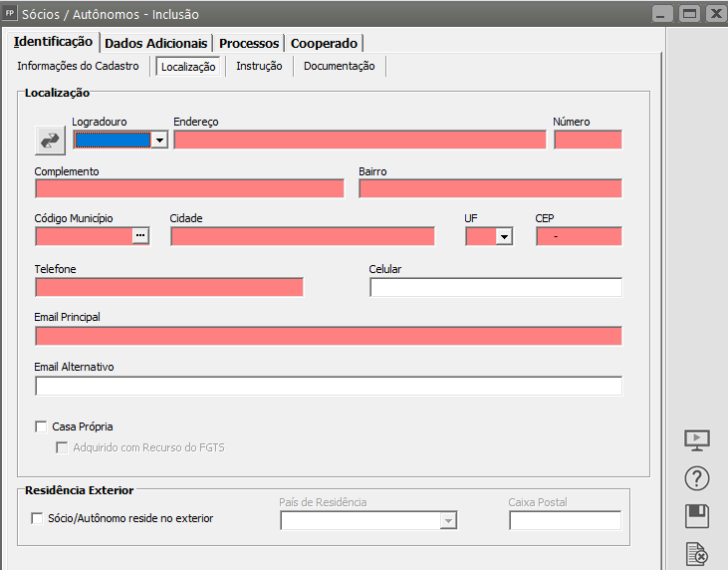Open the UF state dropdown
Screen dimensions: 728x570
[x=504, y=236]
